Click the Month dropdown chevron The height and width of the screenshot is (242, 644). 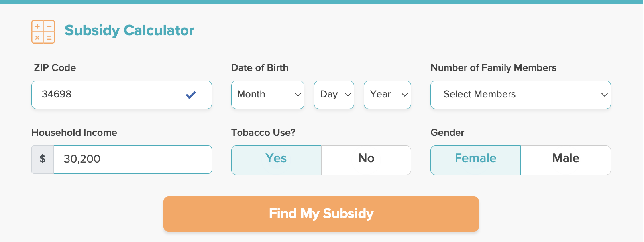(x=298, y=95)
